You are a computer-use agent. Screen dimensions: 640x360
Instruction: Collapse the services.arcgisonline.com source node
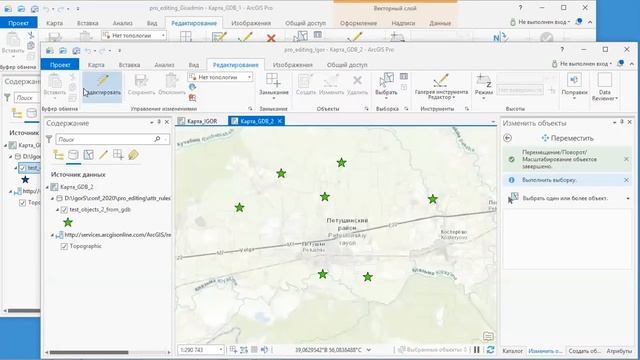tap(52, 235)
